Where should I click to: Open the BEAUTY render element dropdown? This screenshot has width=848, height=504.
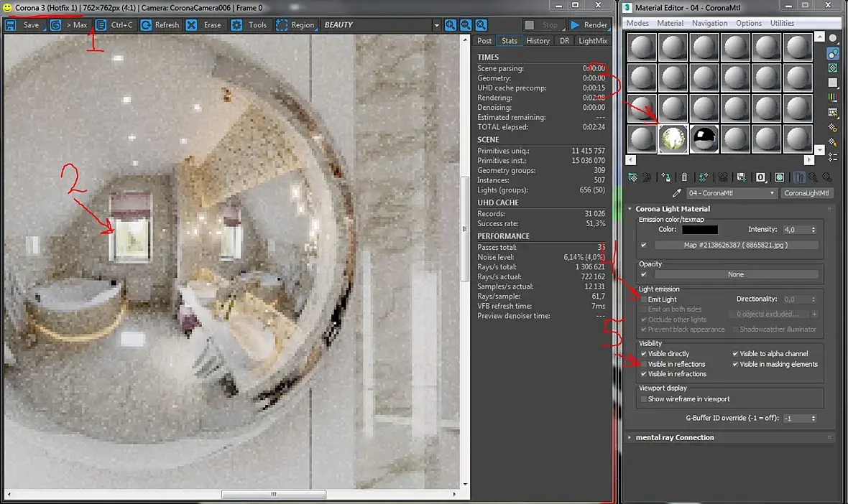point(435,25)
